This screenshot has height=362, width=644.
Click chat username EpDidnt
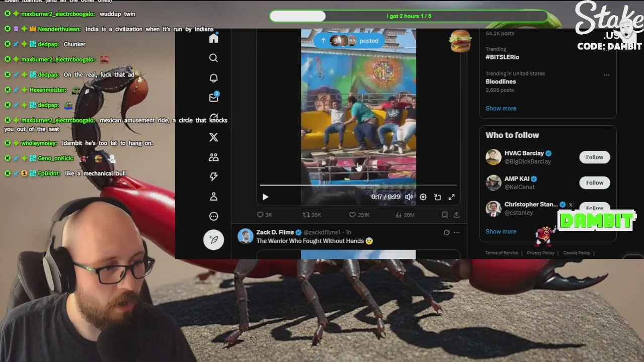tap(49, 173)
